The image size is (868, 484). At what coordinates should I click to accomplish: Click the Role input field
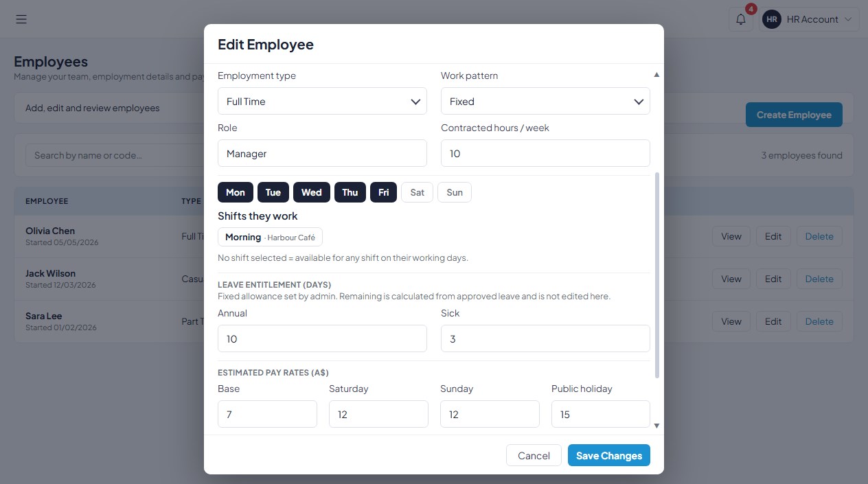(322, 153)
